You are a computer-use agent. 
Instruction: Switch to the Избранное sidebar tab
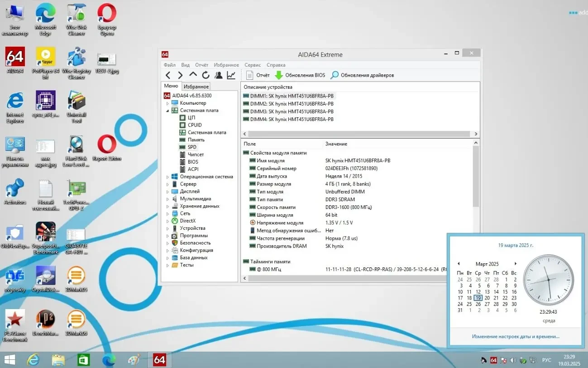tap(196, 87)
